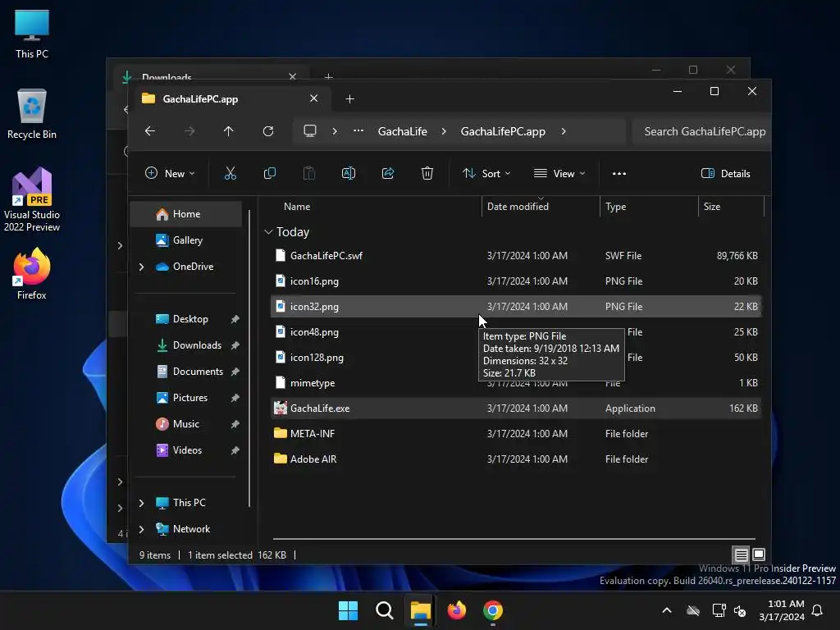This screenshot has width=840, height=630.
Task: Expand This PC in the navigation pane
Action: 141,503
